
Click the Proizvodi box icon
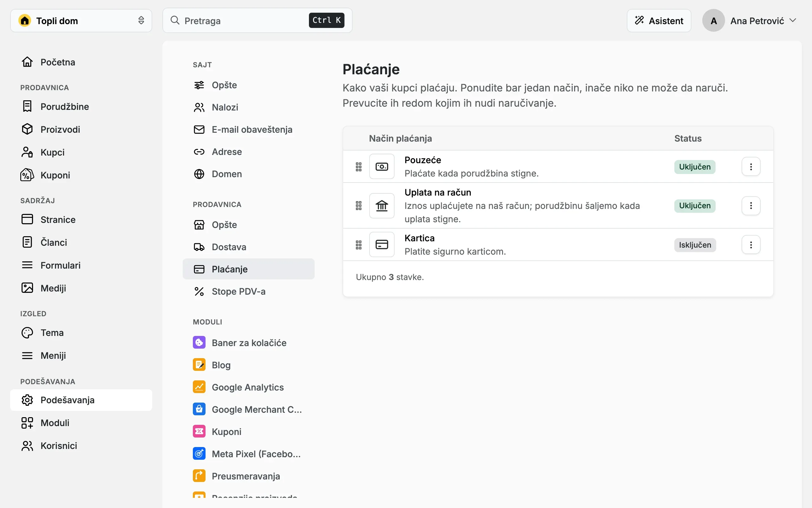(27, 129)
